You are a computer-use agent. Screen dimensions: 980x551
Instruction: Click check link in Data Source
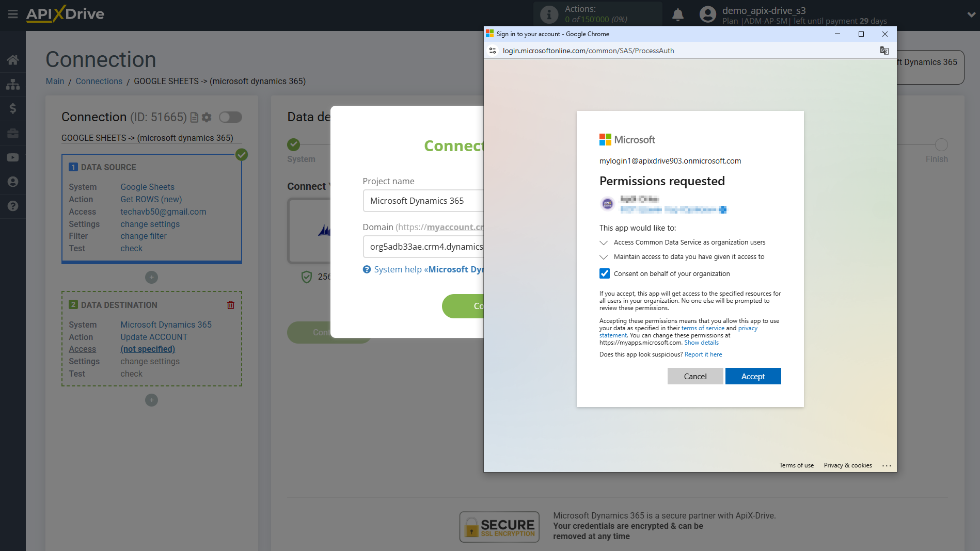pyautogui.click(x=131, y=248)
